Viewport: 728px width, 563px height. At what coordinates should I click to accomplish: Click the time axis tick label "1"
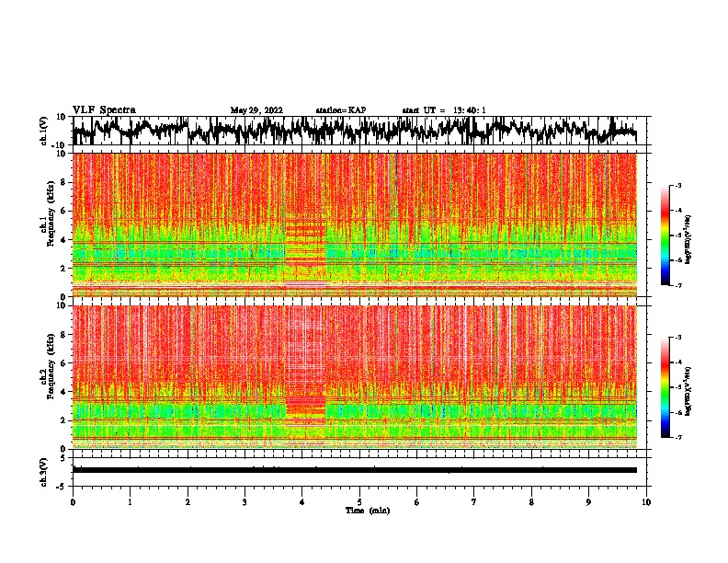[130, 502]
